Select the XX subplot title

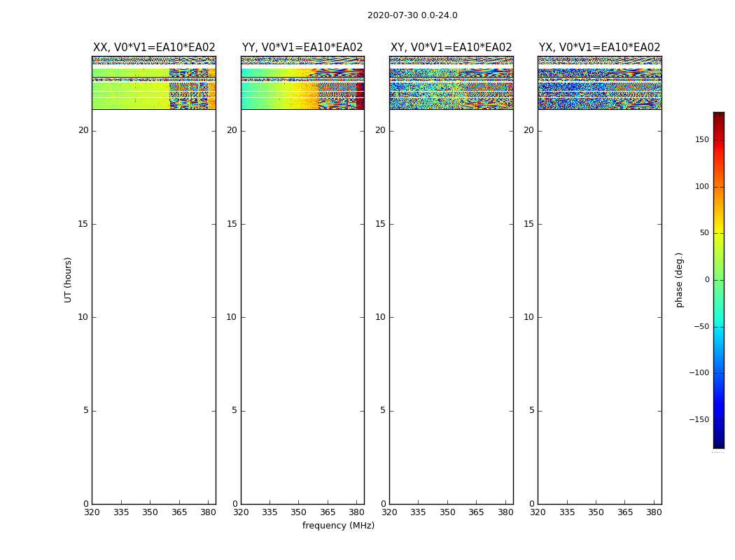pos(154,48)
